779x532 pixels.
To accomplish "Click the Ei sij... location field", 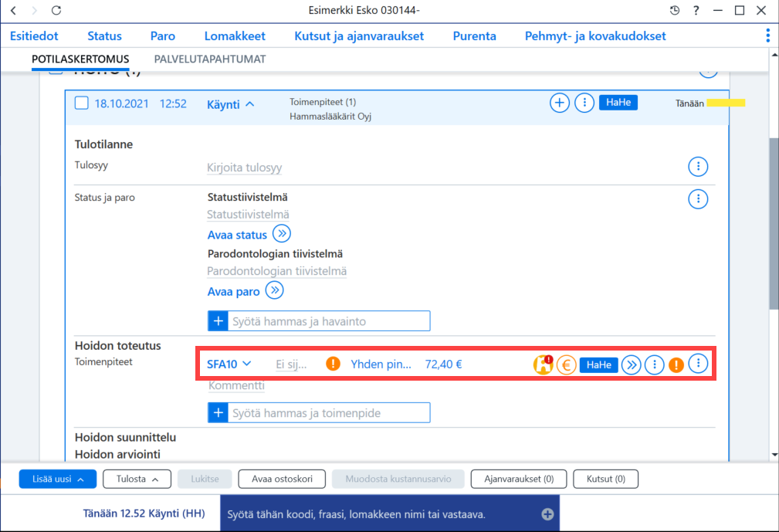I will 291,364.
